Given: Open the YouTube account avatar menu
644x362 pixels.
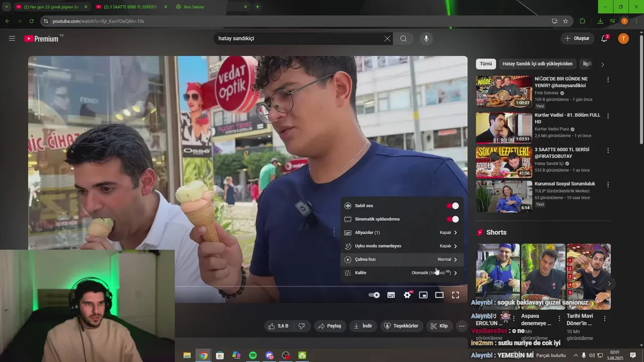Looking at the screenshot, I should tap(623, 38).
